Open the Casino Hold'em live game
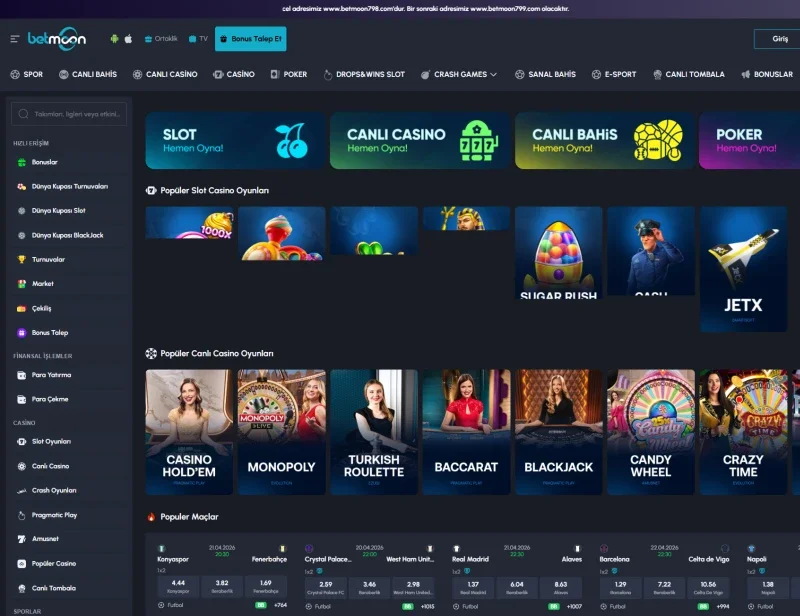Screen dimensions: 800x616 (x=189, y=432)
